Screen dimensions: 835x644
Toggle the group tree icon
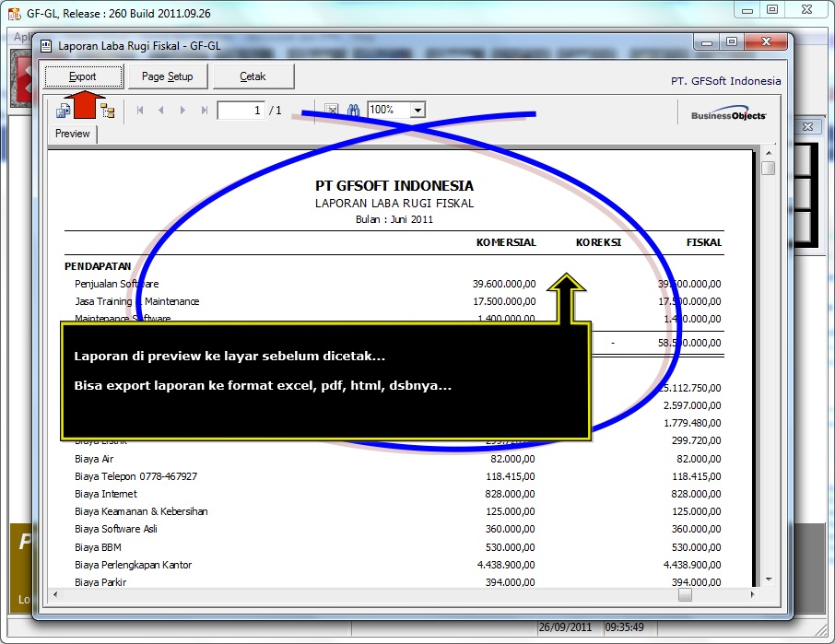(x=108, y=111)
